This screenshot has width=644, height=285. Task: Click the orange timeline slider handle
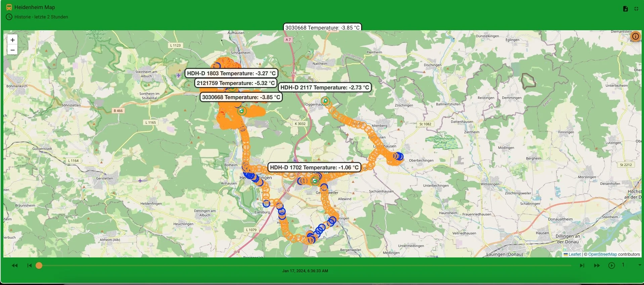point(39,266)
